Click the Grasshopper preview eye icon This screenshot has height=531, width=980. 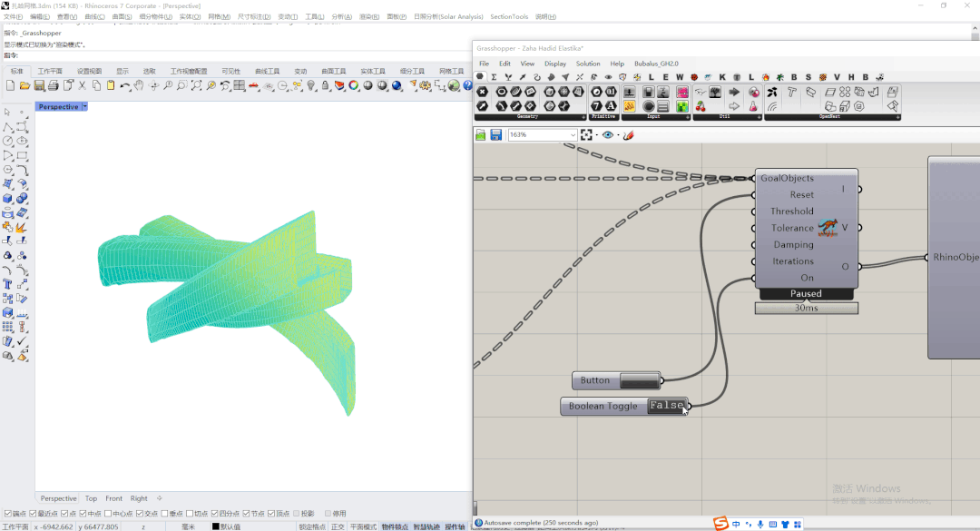(x=607, y=134)
